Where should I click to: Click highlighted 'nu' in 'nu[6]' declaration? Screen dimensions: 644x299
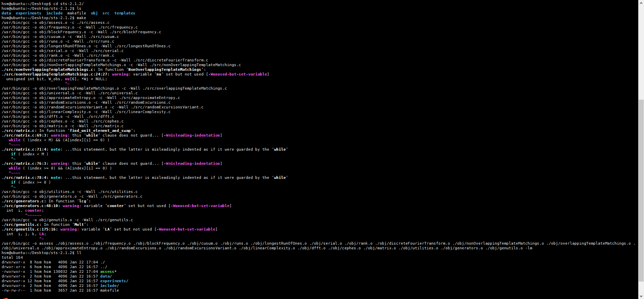tap(67, 79)
